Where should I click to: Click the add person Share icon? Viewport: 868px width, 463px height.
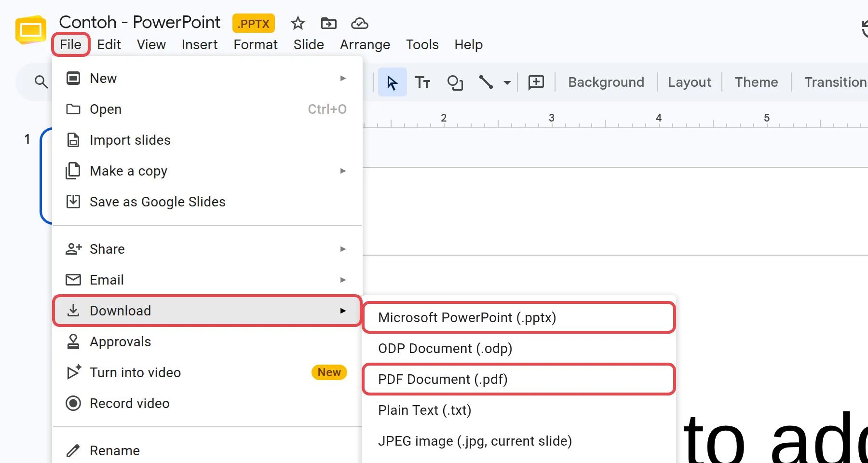73,249
